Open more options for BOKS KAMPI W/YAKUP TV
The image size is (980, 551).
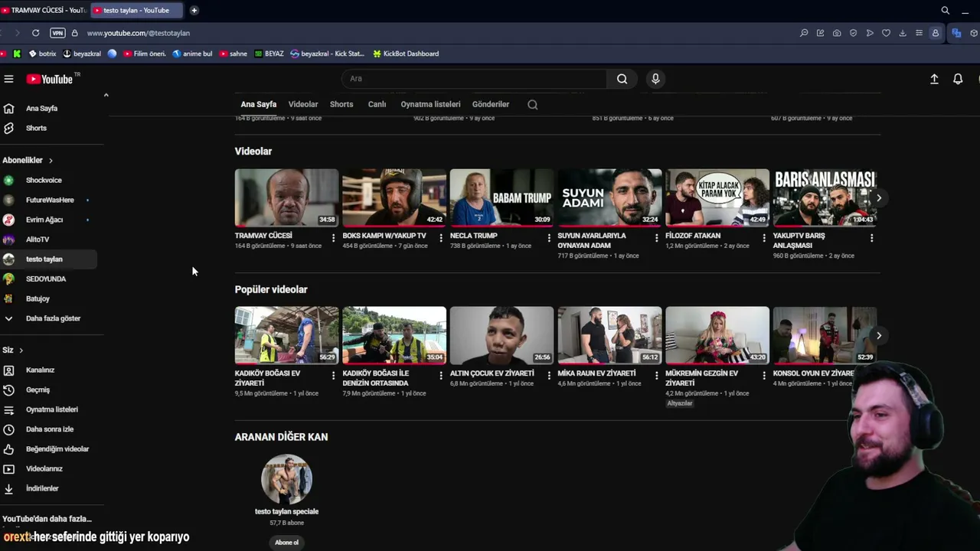(441, 238)
